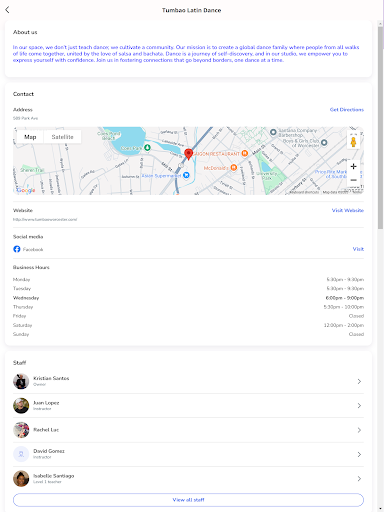Switch map to Map view
This screenshot has width=384, height=512.
point(30,137)
